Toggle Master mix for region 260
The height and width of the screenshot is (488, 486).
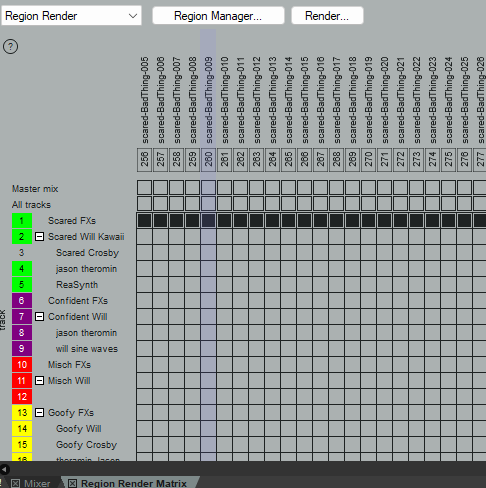tap(208, 187)
